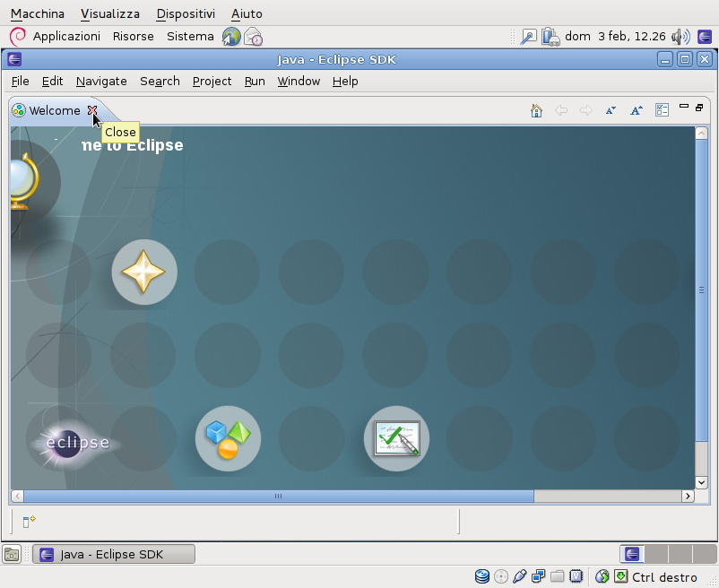The width and height of the screenshot is (719, 588).
Task: Open the Edit menu
Action: click(x=52, y=82)
